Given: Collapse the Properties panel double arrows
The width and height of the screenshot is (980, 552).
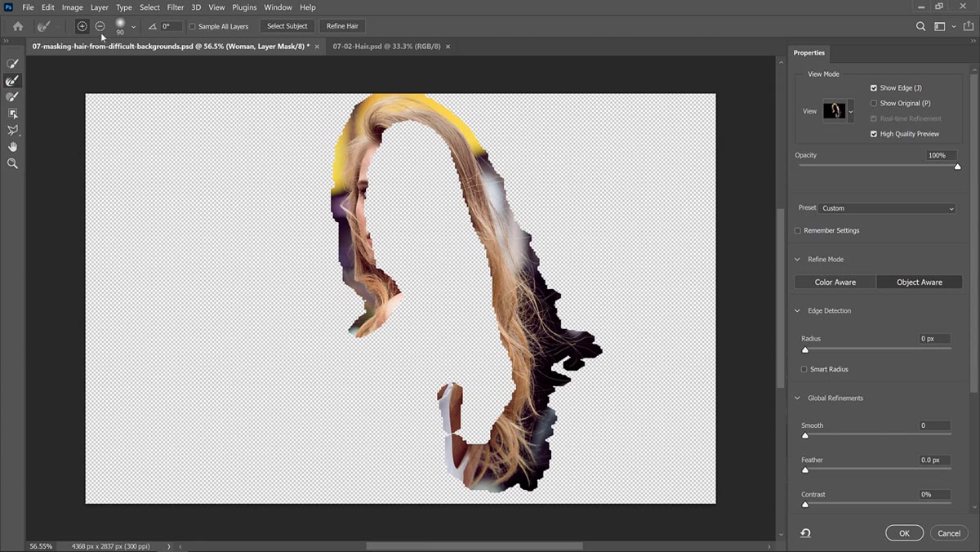Looking at the screenshot, I should pos(973,39).
